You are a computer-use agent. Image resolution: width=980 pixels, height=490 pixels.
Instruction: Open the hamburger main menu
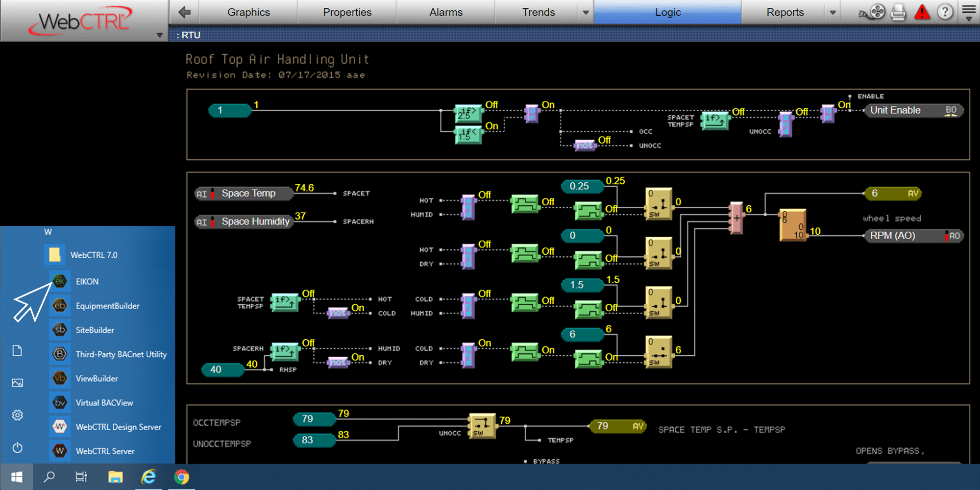(x=969, y=12)
